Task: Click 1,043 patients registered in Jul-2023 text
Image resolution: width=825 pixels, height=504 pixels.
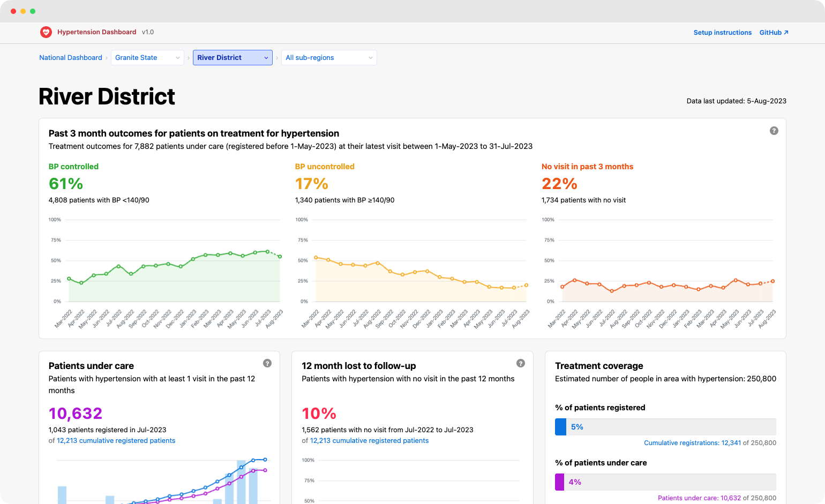Action: (107, 430)
